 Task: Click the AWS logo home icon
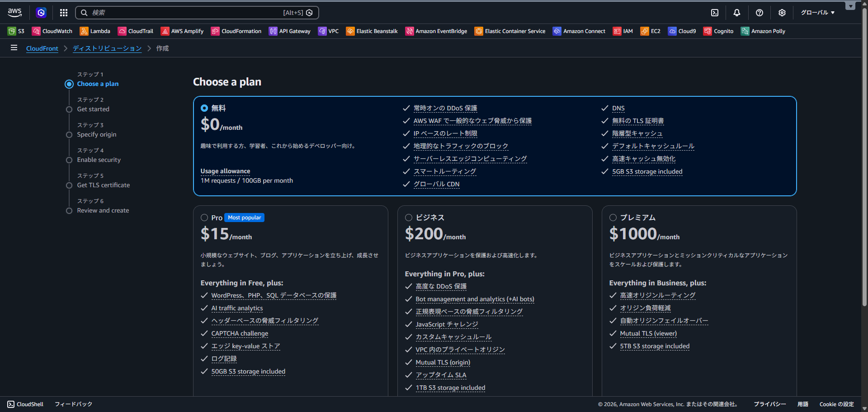[x=15, y=13]
